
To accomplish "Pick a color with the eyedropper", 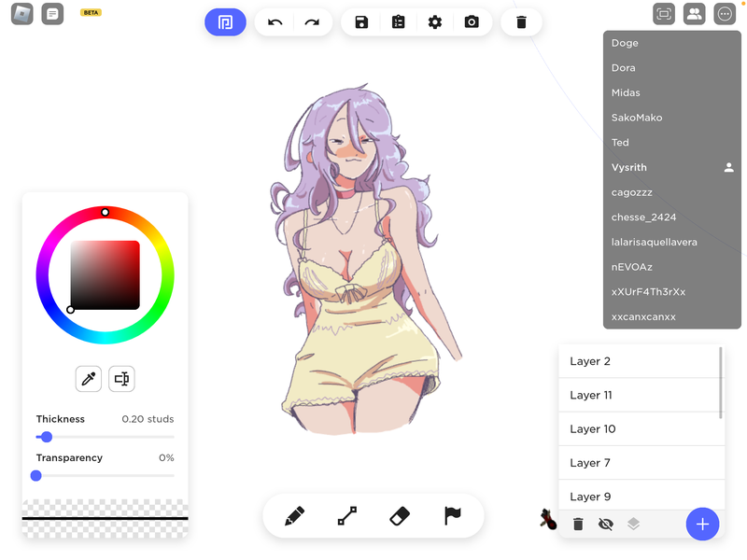I will (x=89, y=378).
